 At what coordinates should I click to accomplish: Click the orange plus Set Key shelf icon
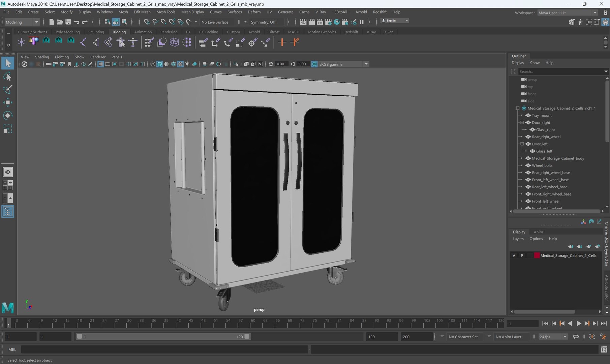coord(282,42)
